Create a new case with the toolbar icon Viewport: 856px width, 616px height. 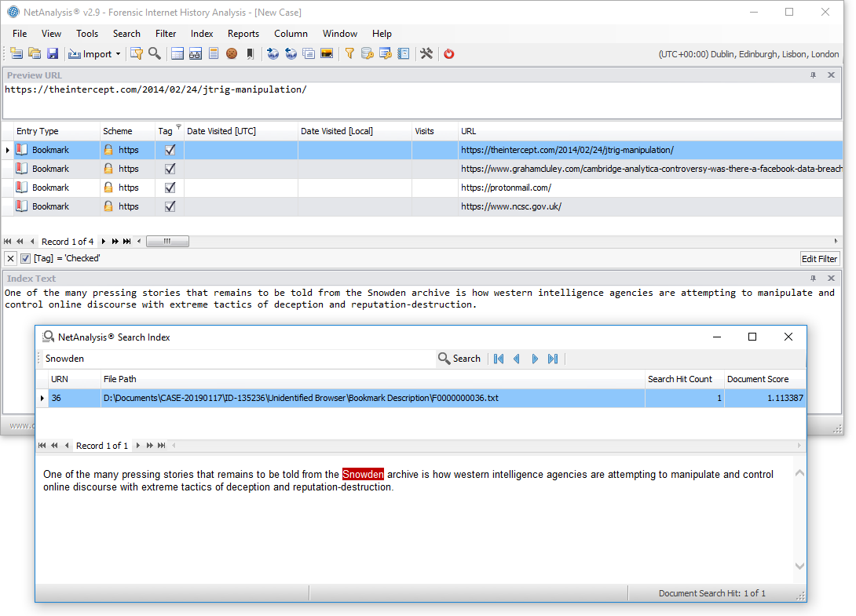point(16,53)
